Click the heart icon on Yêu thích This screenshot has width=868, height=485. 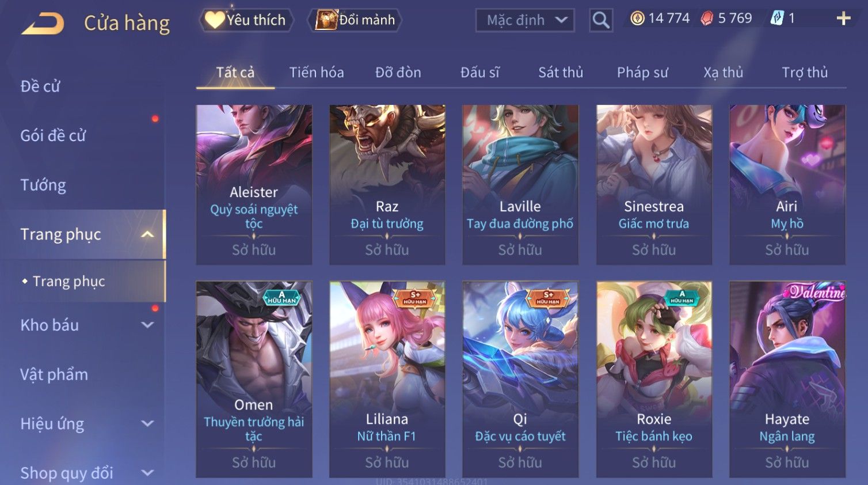(x=215, y=20)
